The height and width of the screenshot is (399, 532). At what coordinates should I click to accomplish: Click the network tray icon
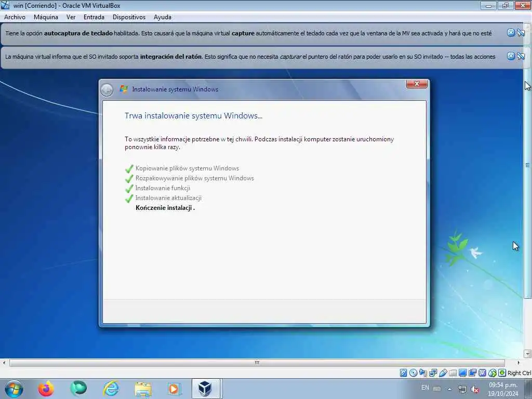462,389
